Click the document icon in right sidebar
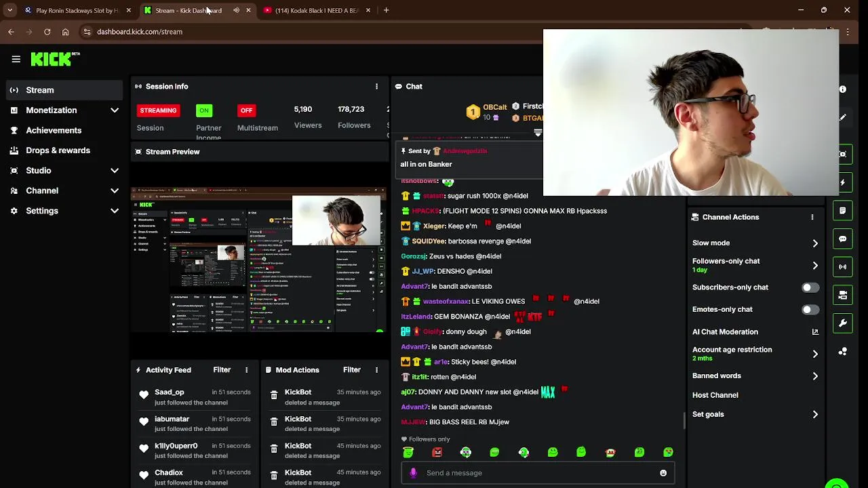Screen dimensions: 868x488 [842, 211]
